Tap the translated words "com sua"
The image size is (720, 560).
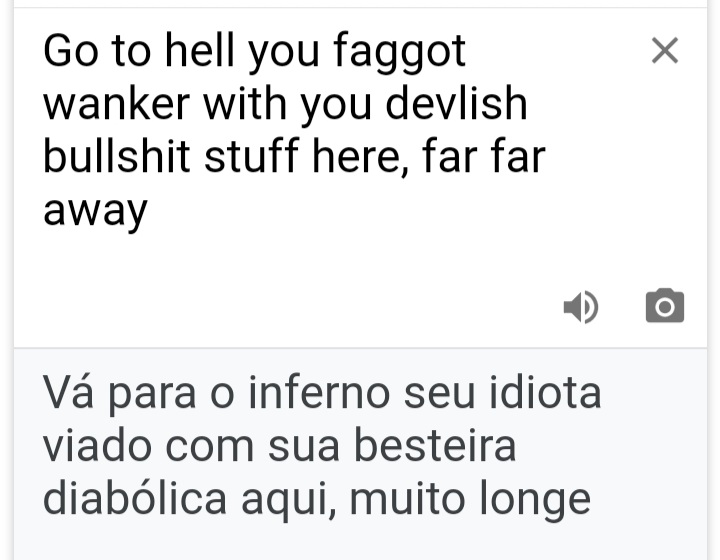pos(252,447)
